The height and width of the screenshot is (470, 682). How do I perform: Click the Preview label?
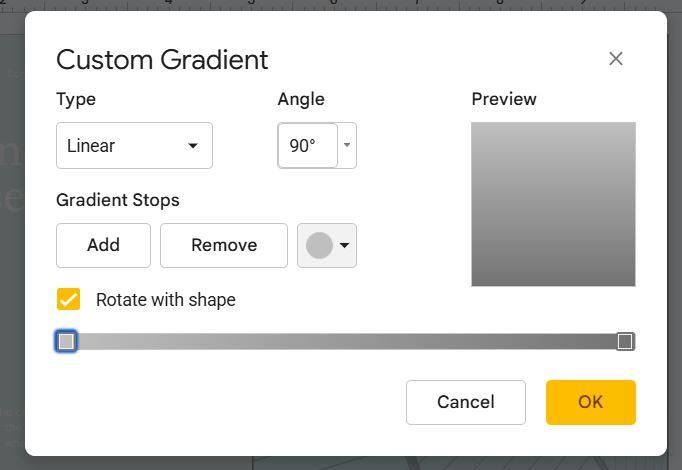(504, 99)
